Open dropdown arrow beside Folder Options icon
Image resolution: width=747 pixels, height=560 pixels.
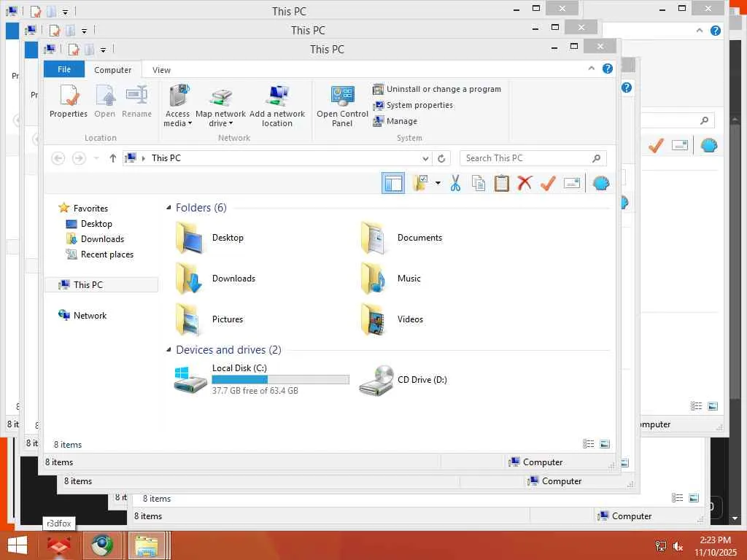point(438,183)
